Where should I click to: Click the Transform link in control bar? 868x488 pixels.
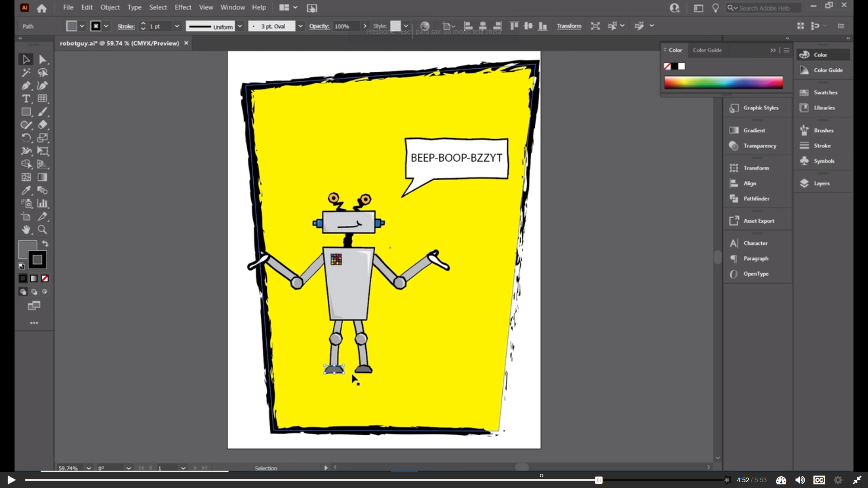(x=569, y=26)
